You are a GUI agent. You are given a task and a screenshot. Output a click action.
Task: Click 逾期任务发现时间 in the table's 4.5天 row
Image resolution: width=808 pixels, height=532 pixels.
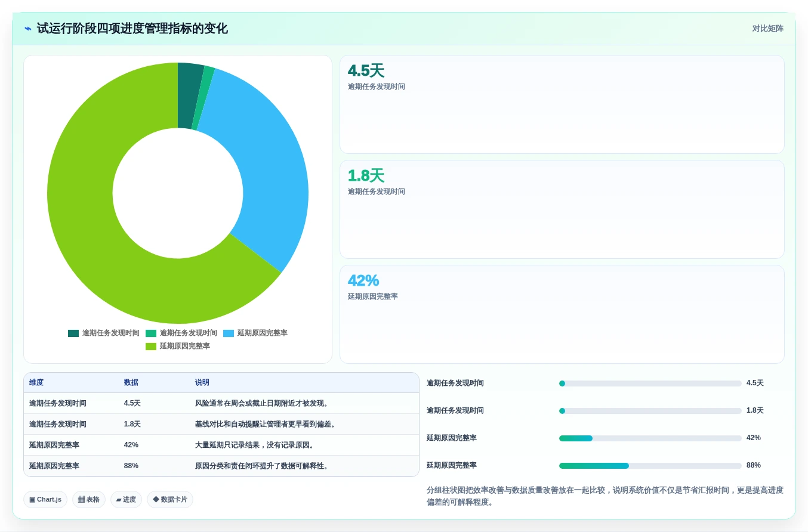[58, 404]
